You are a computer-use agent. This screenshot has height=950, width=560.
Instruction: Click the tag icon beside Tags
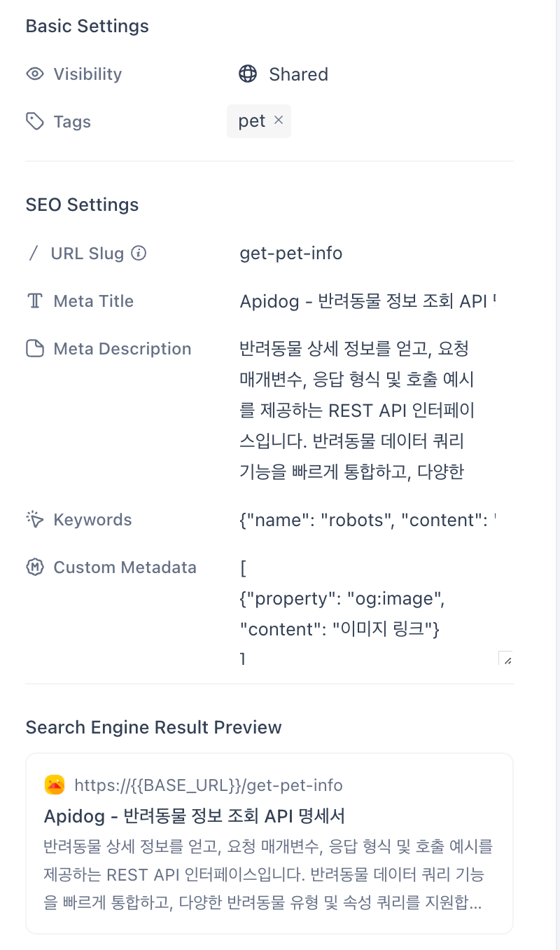click(x=35, y=122)
